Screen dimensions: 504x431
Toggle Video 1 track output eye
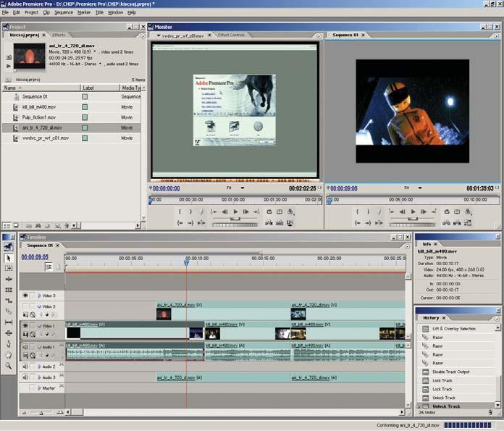(x=25, y=326)
